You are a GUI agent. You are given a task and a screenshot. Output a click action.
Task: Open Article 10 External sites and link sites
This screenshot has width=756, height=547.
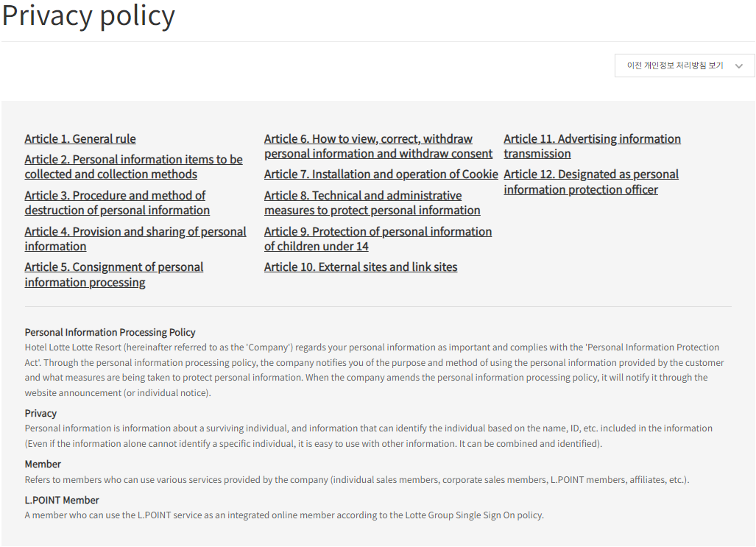click(x=361, y=267)
